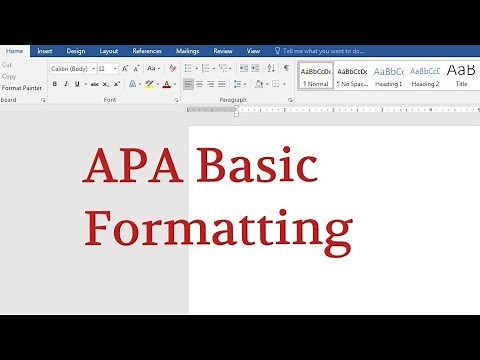Switch to the Layout tab
Viewport: 480px width, 360px height.
pyautogui.click(x=109, y=51)
